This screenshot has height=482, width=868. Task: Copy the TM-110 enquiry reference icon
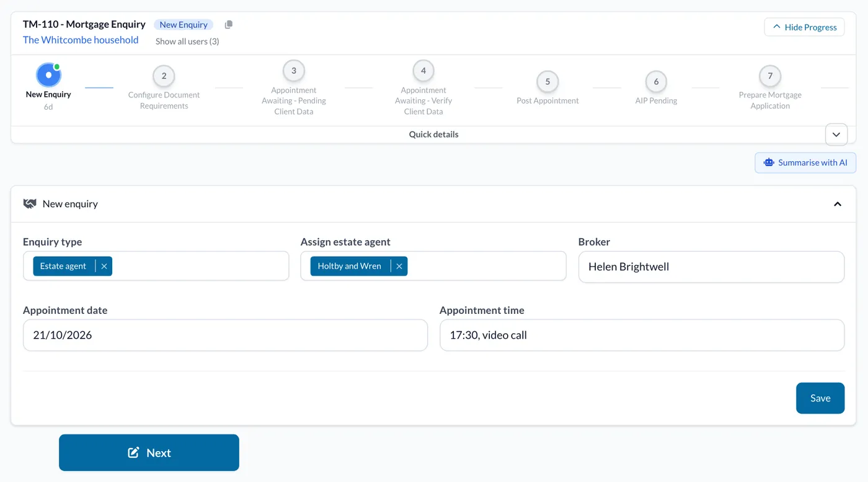coord(229,25)
